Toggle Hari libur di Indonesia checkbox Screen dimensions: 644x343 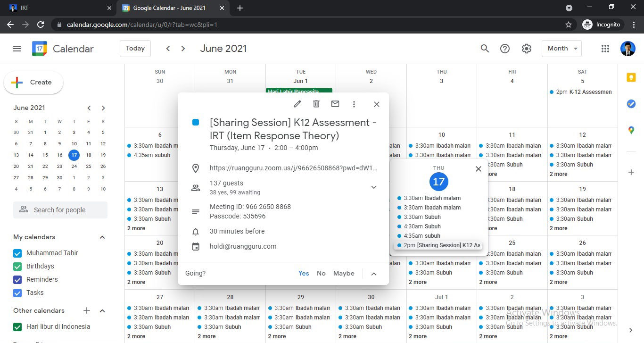[18, 326]
